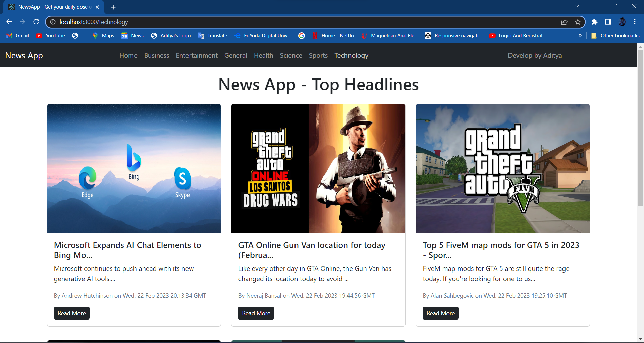The image size is (644, 343).
Task: Reload the page with the refresh icon
Action: coord(36,22)
